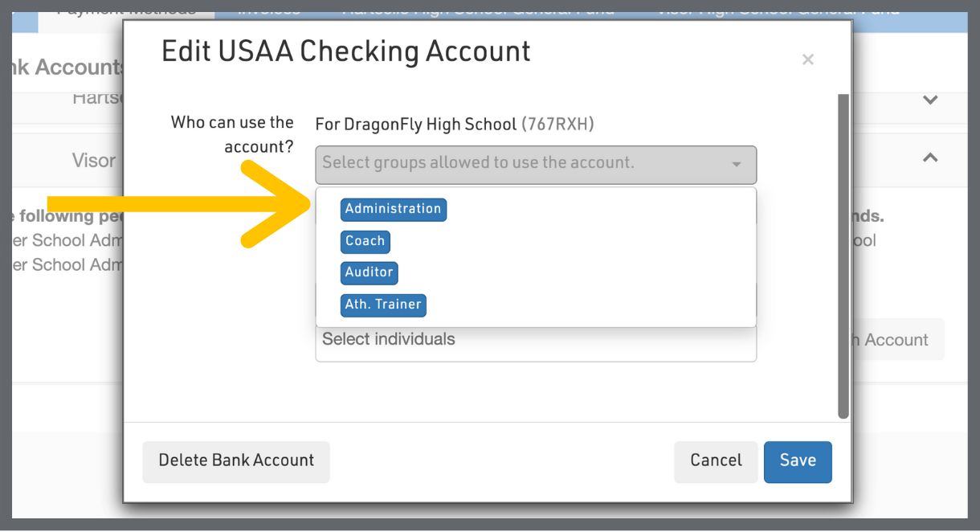Pick the Auditor group from the list
The width and height of the screenshot is (980, 532).
tap(369, 272)
